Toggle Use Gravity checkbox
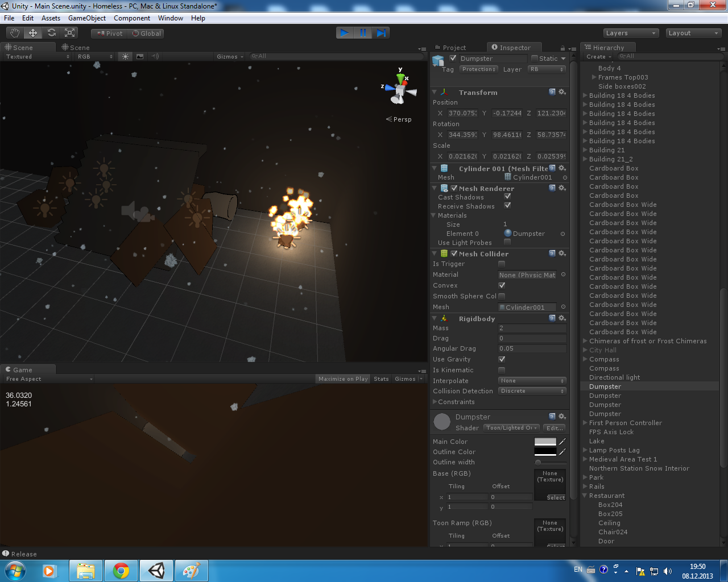This screenshot has height=582, width=728. point(502,359)
